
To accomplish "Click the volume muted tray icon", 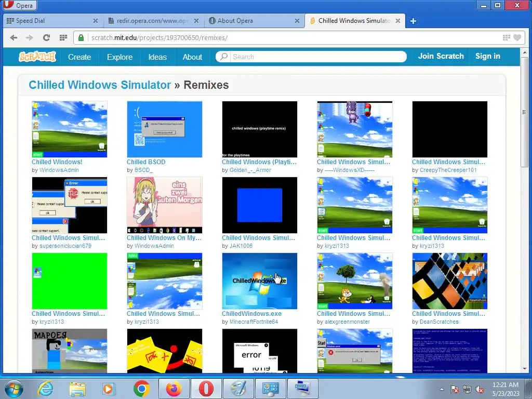I will (480, 389).
